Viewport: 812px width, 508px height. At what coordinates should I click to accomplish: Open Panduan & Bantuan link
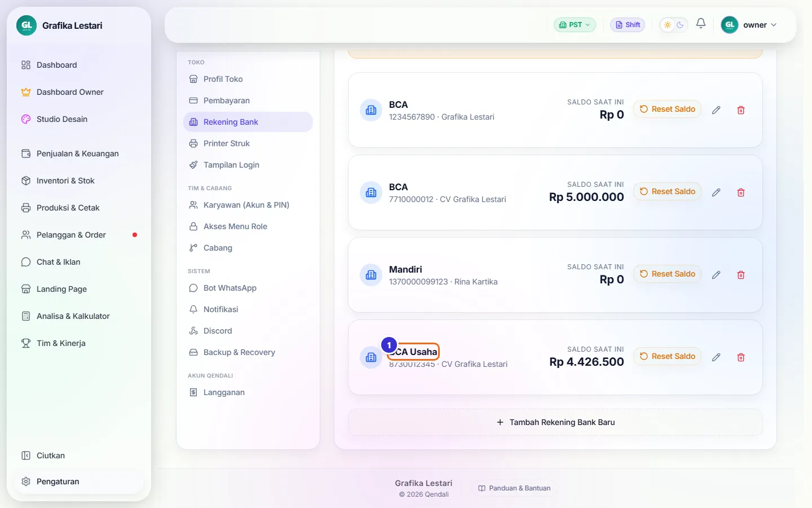coord(514,488)
